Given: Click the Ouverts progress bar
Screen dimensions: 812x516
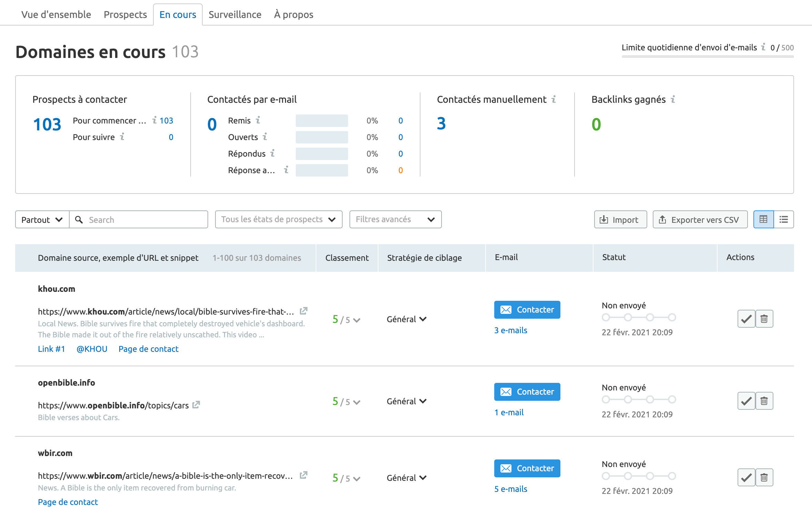Looking at the screenshot, I should click(x=322, y=137).
